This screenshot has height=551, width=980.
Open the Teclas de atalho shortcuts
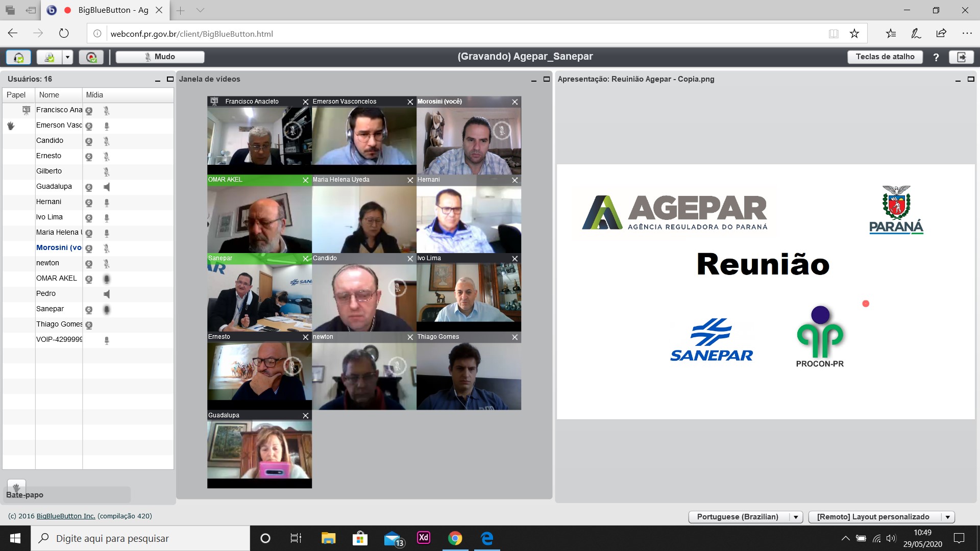click(885, 57)
